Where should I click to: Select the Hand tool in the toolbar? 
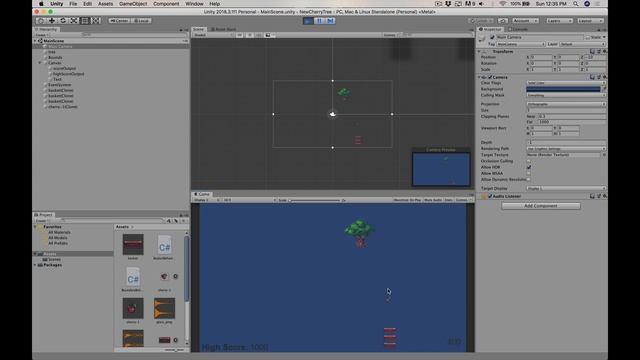pos(41,20)
